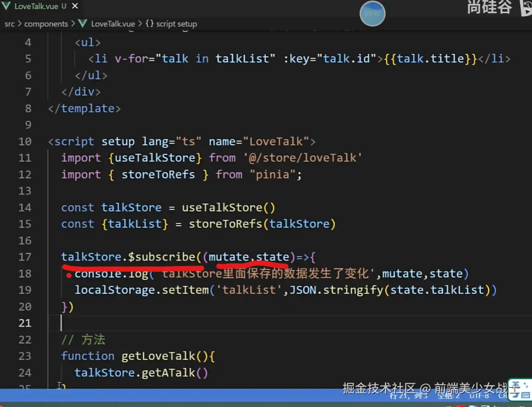
Task: Click 'talkStore.getATalk()' on line 24
Action: coord(141,373)
